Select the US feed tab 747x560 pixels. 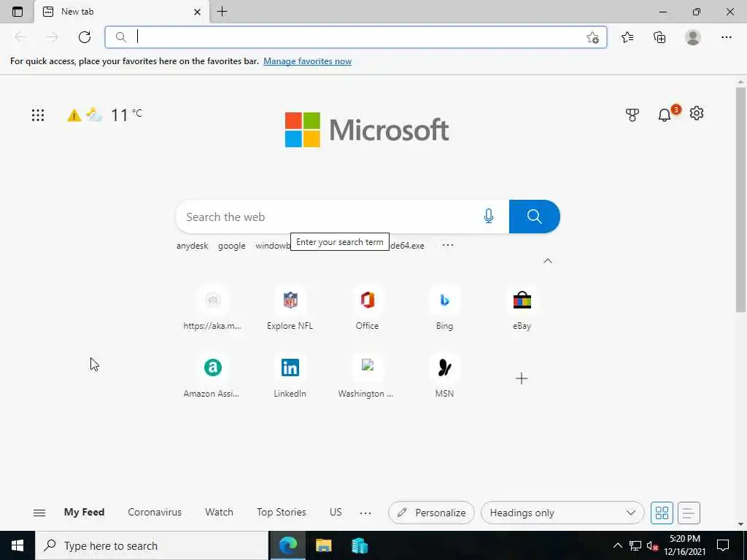(336, 513)
